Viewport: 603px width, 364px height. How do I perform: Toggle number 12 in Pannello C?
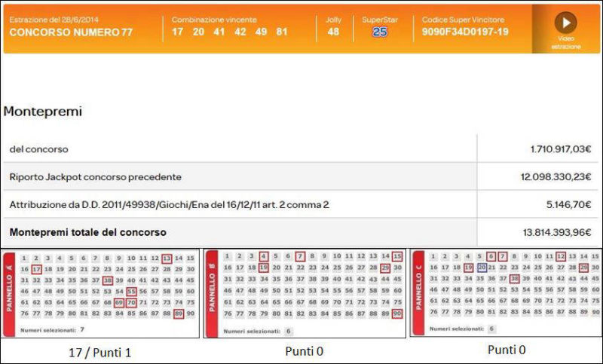561,257
